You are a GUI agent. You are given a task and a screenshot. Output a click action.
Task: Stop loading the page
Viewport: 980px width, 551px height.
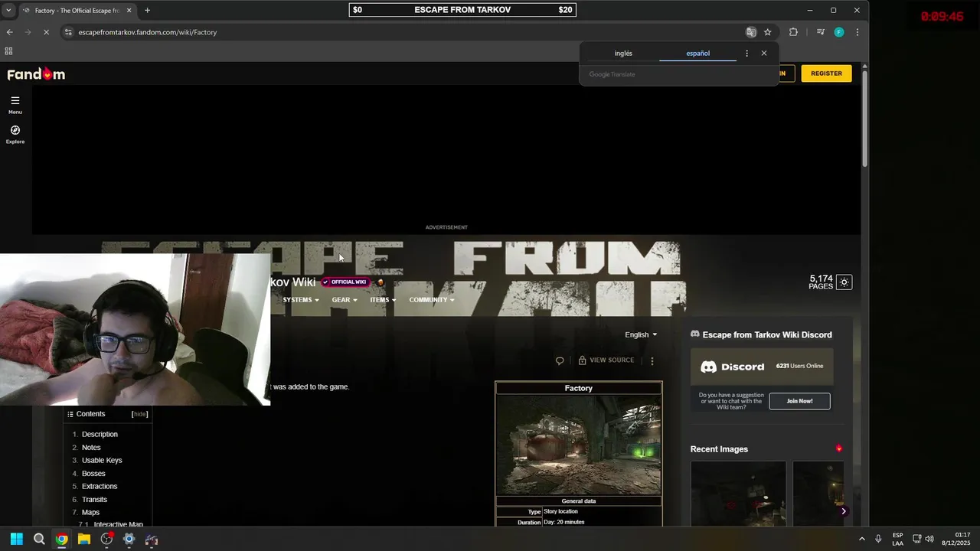(46, 32)
